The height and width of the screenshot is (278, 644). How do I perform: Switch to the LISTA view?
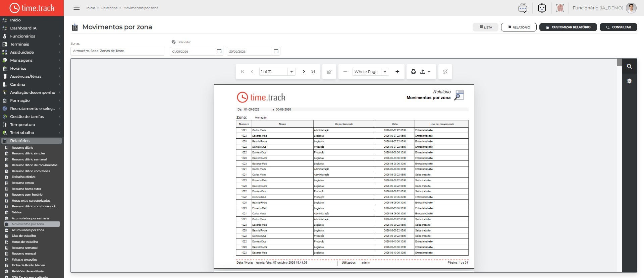click(486, 27)
